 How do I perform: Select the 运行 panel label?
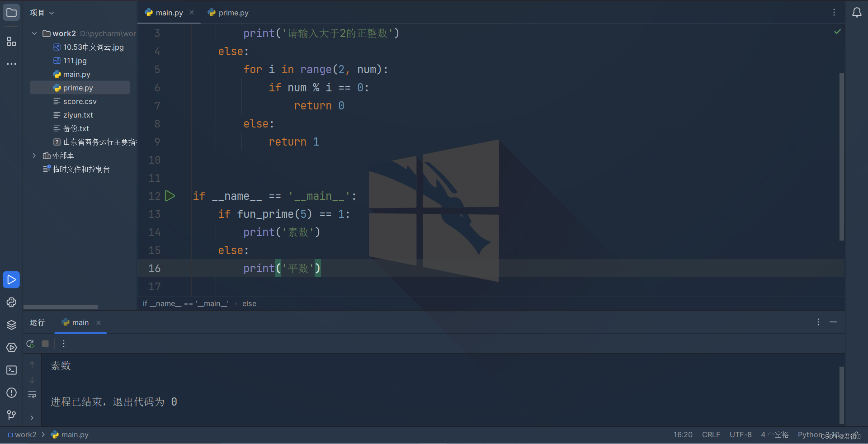click(x=37, y=322)
